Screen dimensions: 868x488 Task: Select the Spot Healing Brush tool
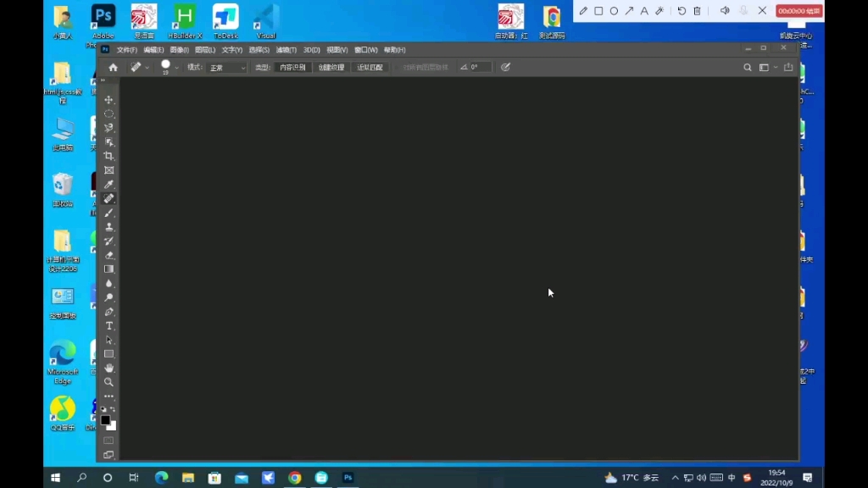pyautogui.click(x=108, y=198)
